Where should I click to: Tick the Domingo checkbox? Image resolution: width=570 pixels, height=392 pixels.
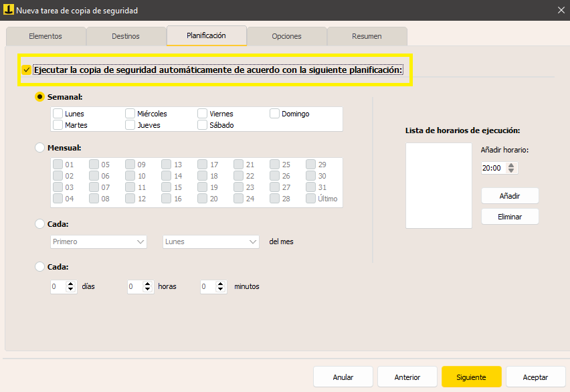(x=275, y=114)
